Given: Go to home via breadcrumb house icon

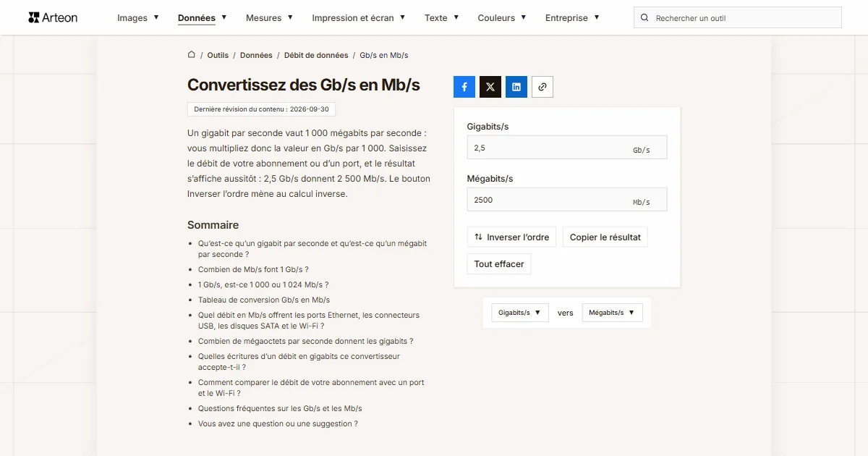Looking at the screenshot, I should click(x=192, y=55).
